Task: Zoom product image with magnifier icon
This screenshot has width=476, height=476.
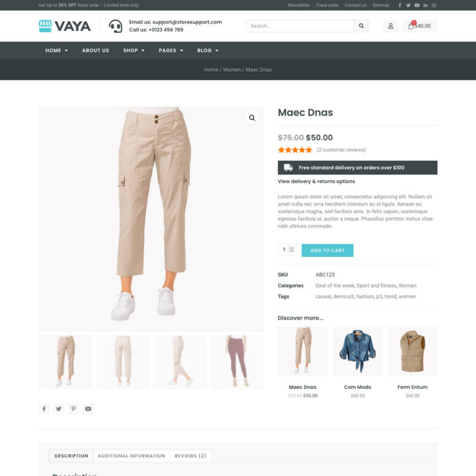Action: pyautogui.click(x=252, y=118)
